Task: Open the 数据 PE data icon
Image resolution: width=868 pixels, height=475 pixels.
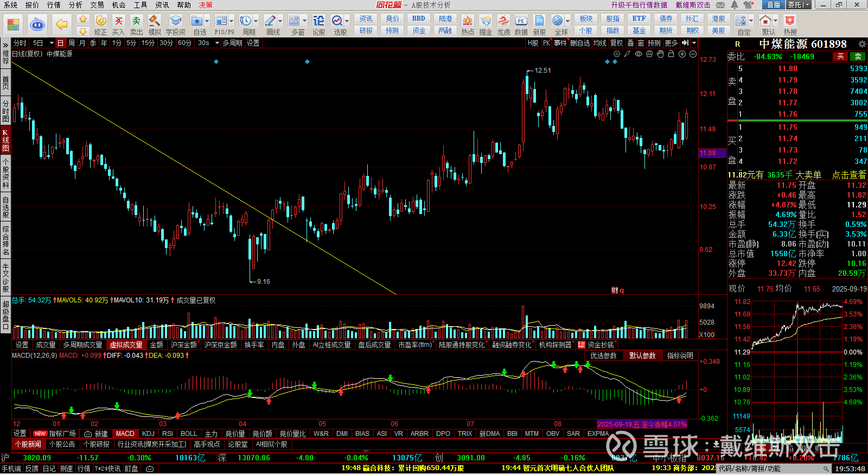Action: click(521, 21)
